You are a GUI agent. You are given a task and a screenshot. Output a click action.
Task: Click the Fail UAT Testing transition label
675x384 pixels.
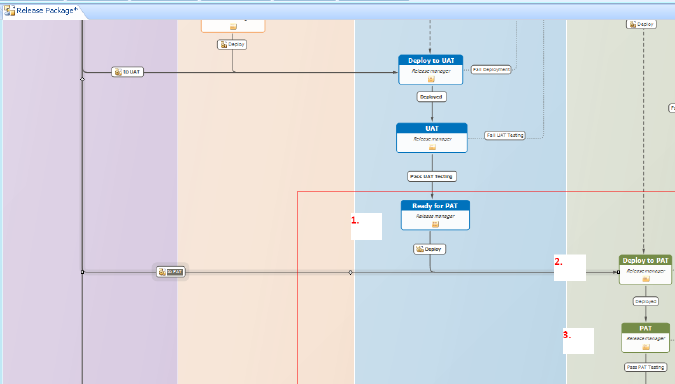(x=505, y=135)
